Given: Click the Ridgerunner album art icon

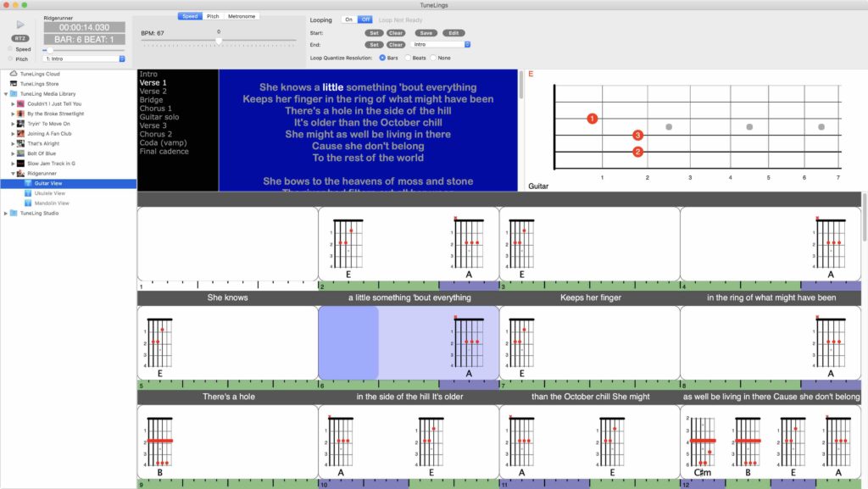Looking at the screenshot, I should [x=20, y=173].
